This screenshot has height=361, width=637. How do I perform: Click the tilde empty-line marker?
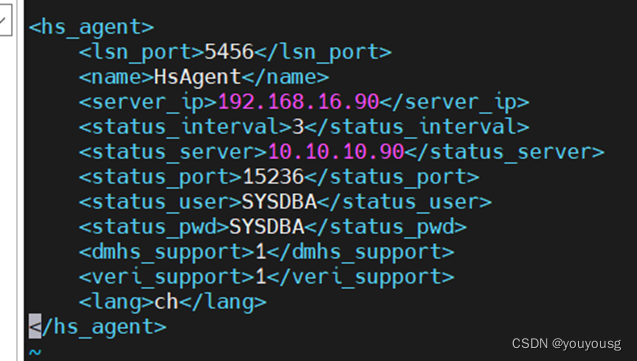pyautogui.click(x=35, y=352)
